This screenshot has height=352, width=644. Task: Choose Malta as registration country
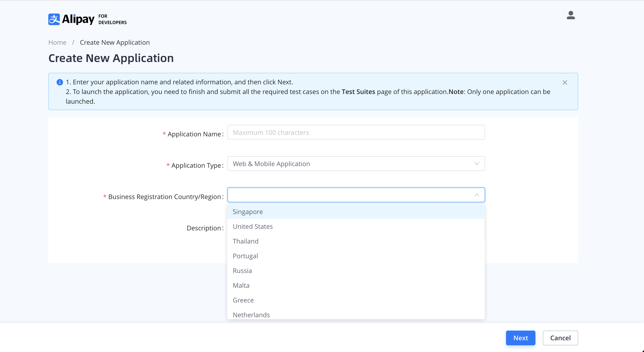pyautogui.click(x=241, y=285)
